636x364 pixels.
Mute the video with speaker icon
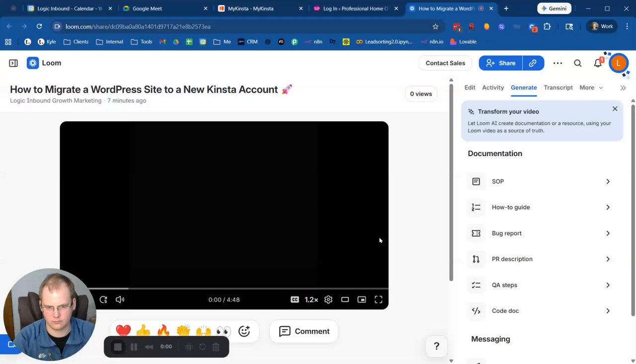(120, 299)
